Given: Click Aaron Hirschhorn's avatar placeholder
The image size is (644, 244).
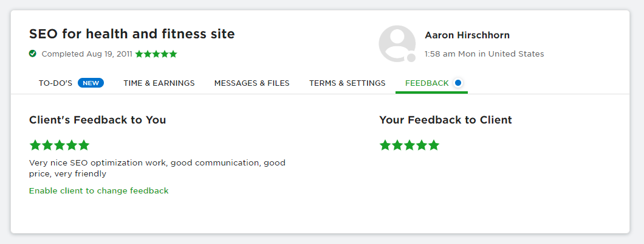Looking at the screenshot, I should coord(397,44).
